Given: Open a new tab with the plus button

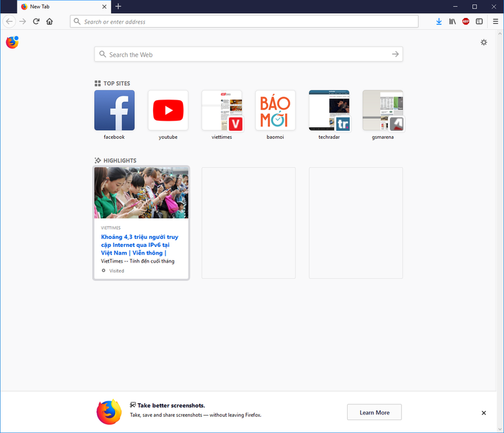Looking at the screenshot, I should (118, 7).
